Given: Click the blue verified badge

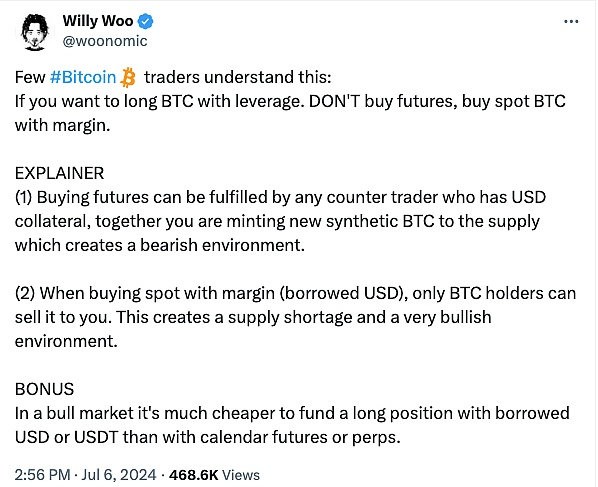Looking at the screenshot, I should click(x=145, y=21).
